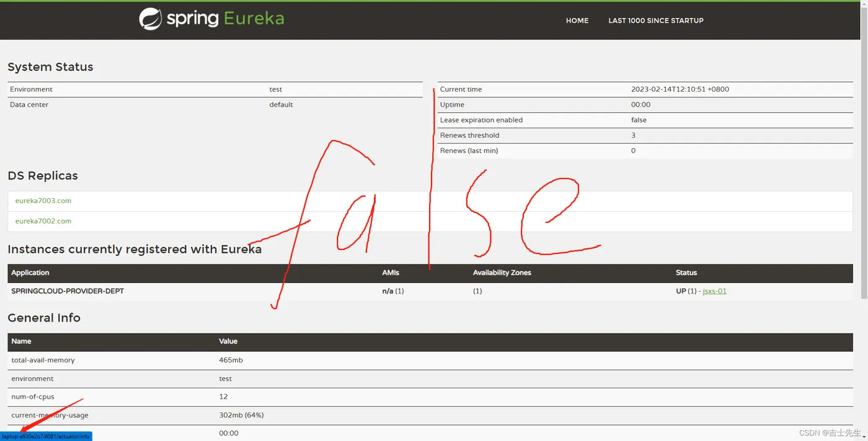This screenshot has width=868, height=441.
Task: Click the Current time value 2023-02-14T12:10:51 +0800
Action: [680, 89]
